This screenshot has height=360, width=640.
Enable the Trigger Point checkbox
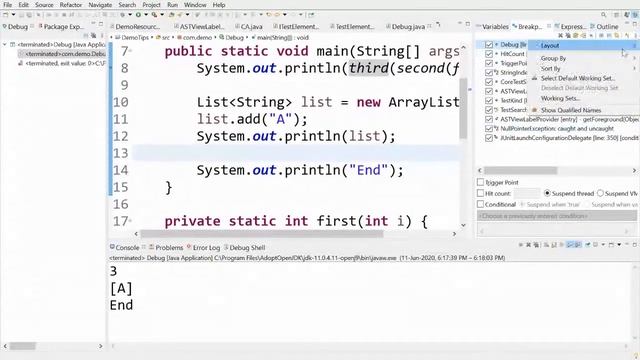pos(480,182)
